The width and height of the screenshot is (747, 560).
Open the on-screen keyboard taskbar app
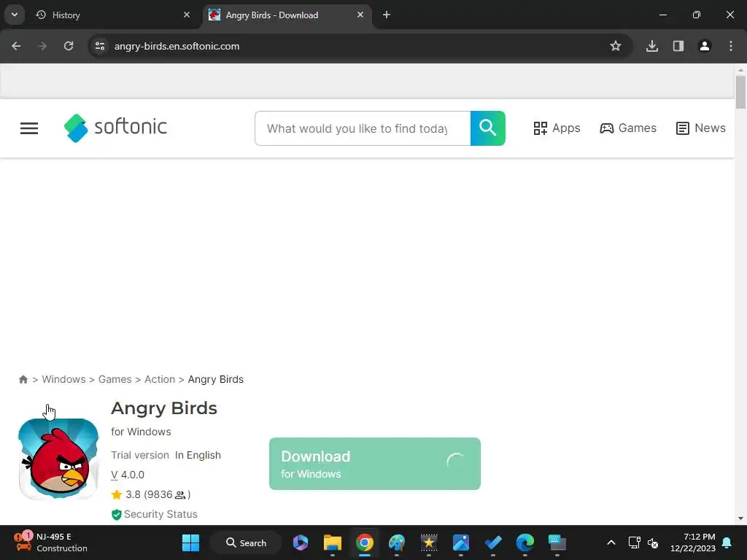point(557,542)
